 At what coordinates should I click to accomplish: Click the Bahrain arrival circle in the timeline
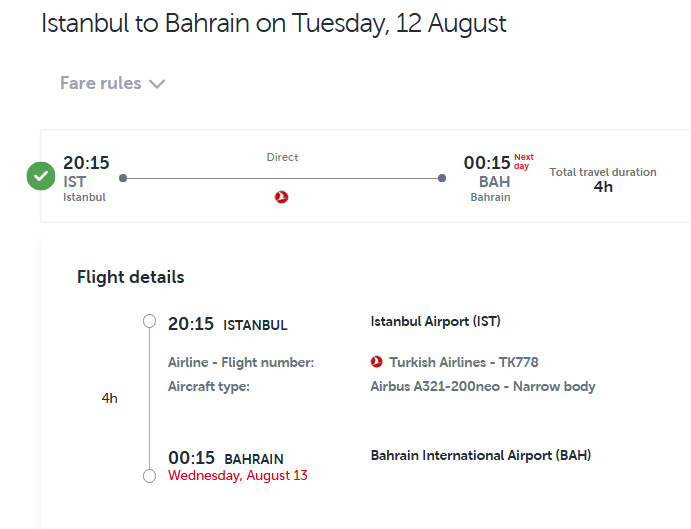pyautogui.click(x=150, y=476)
